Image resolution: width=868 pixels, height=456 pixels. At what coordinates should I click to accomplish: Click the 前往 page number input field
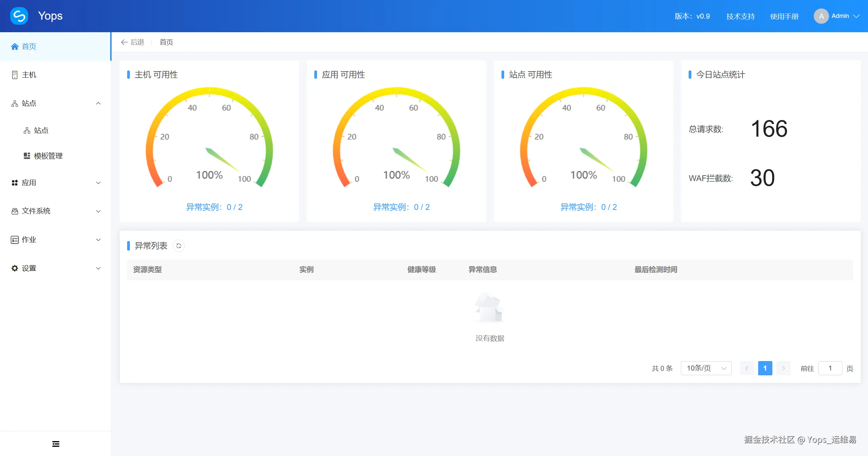[x=830, y=368]
